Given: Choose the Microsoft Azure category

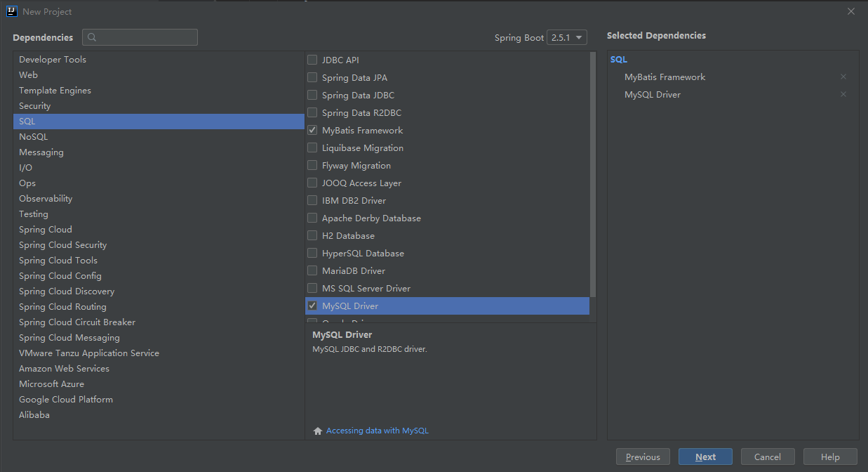Looking at the screenshot, I should point(159,384).
